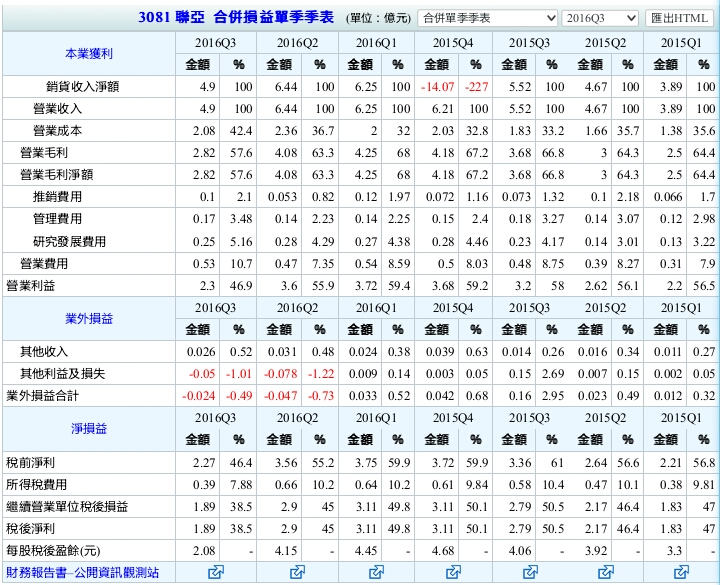Click the 0.039 其他收入 value for 2015Q4

(x=440, y=352)
